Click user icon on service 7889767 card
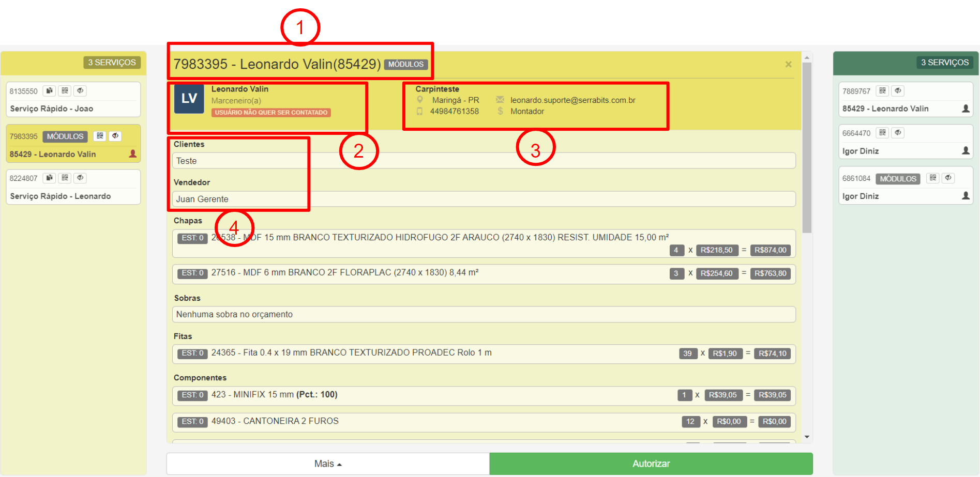The image size is (980, 477). [x=966, y=109]
